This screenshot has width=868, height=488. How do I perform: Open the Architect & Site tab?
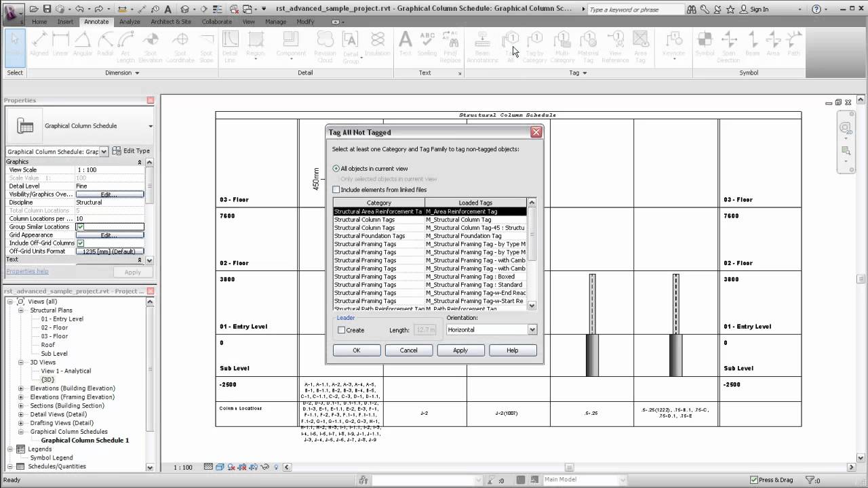[171, 21]
